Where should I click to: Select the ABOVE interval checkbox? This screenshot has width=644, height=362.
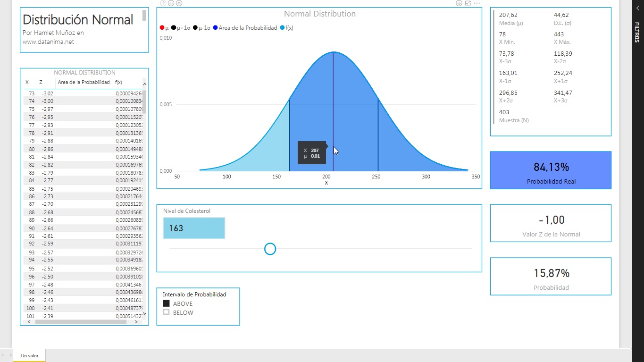166,303
